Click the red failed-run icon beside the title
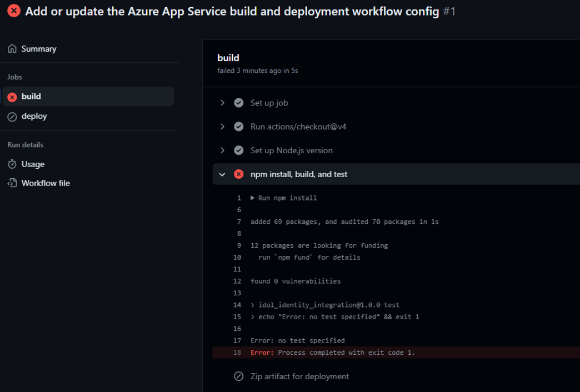This screenshot has height=392, width=580. [14, 11]
